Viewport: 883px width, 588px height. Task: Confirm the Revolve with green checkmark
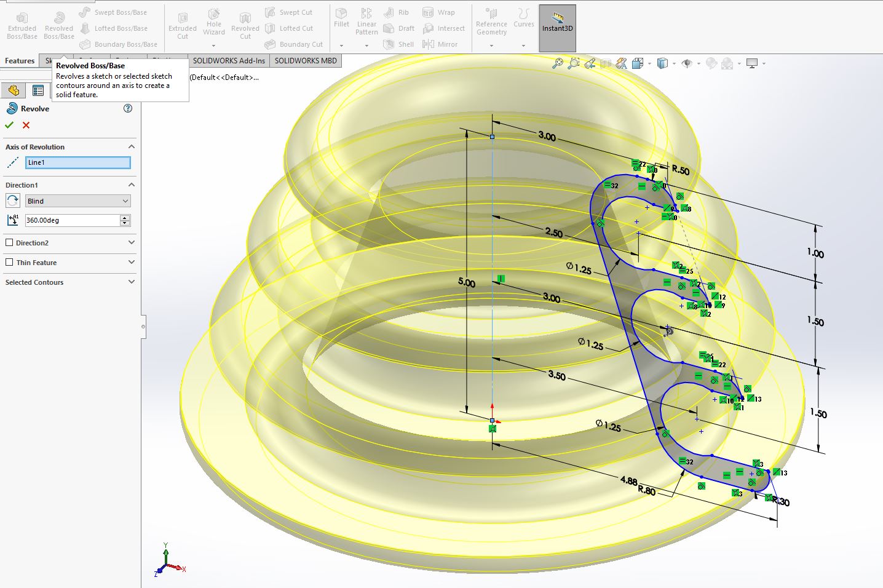(x=9, y=125)
